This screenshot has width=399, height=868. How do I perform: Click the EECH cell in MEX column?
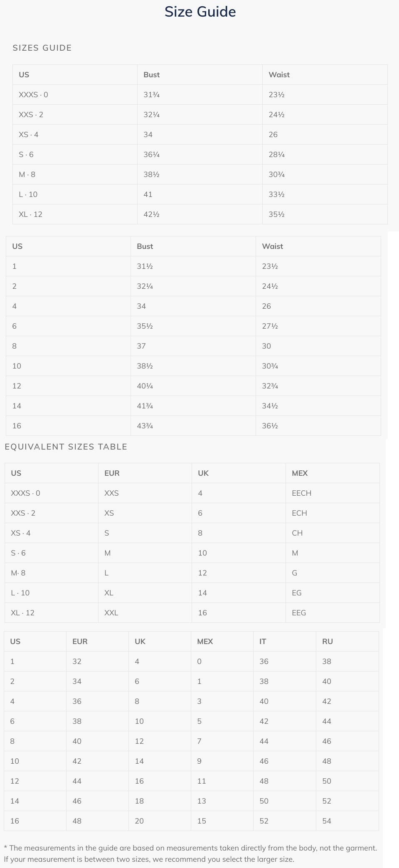click(x=301, y=493)
